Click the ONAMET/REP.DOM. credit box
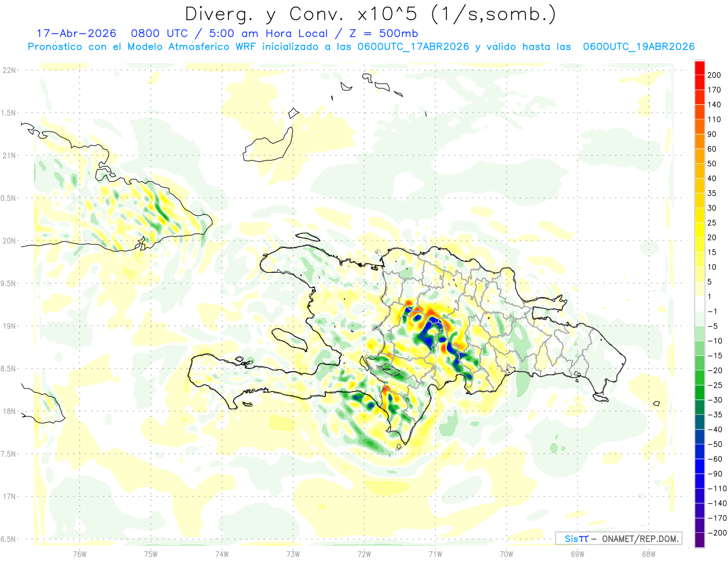This screenshot has height=562, width=728. 618,538
